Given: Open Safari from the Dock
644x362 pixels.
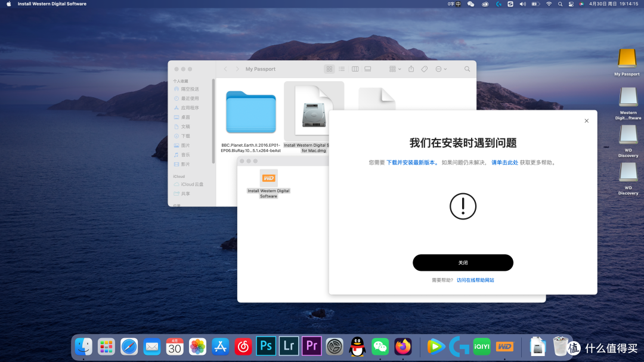Looking at the screenshot, I should click(x=129, y=347).
